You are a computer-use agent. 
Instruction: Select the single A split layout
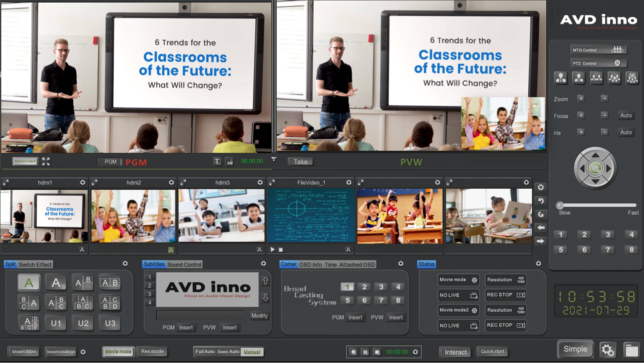pyautogui.click(x=29, y=283)
